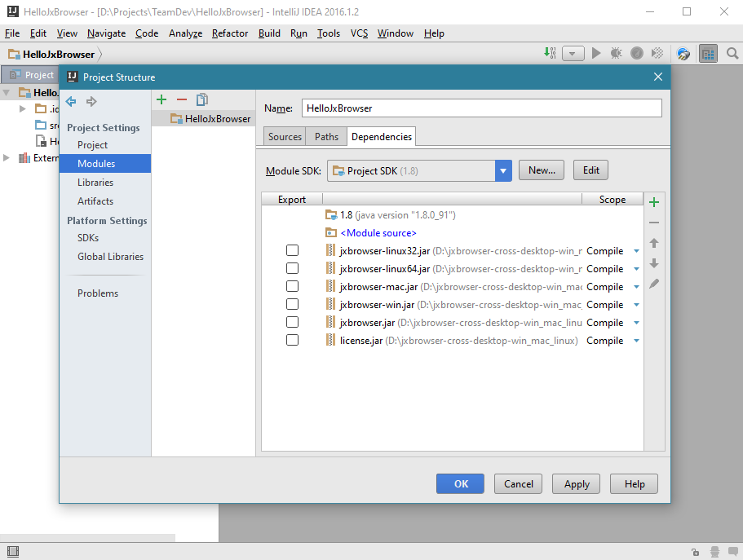Click the Help button
This screenshot has height=560, width=743.
[634, 483]
